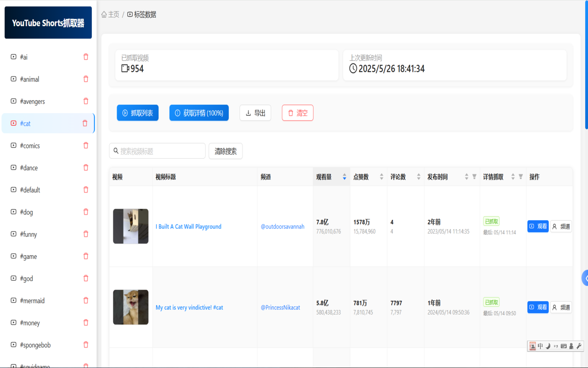The width and height of the screenshot is (588, 368).
Task: Open the IME wrench settings icon in the tray
Action: click(577, 346)
